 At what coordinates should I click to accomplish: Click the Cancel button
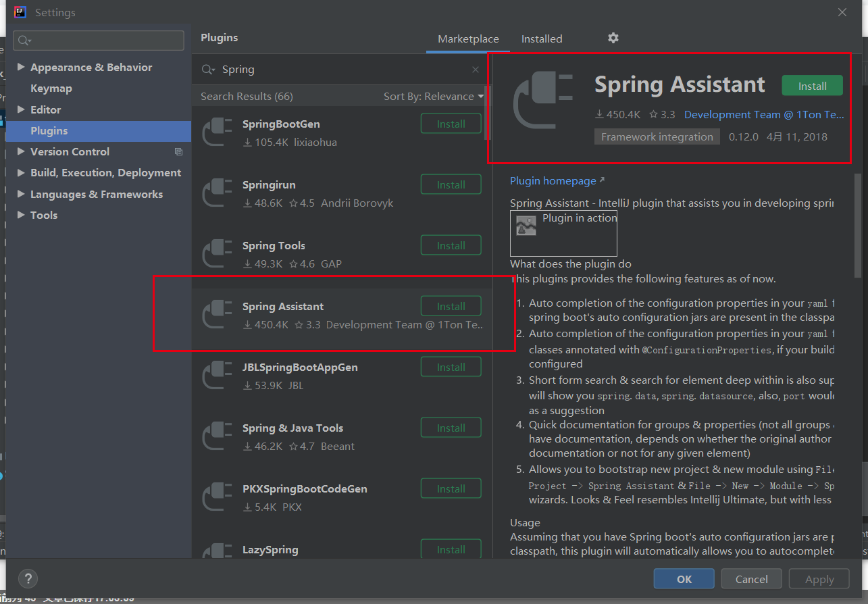click(x=751, y=578)
